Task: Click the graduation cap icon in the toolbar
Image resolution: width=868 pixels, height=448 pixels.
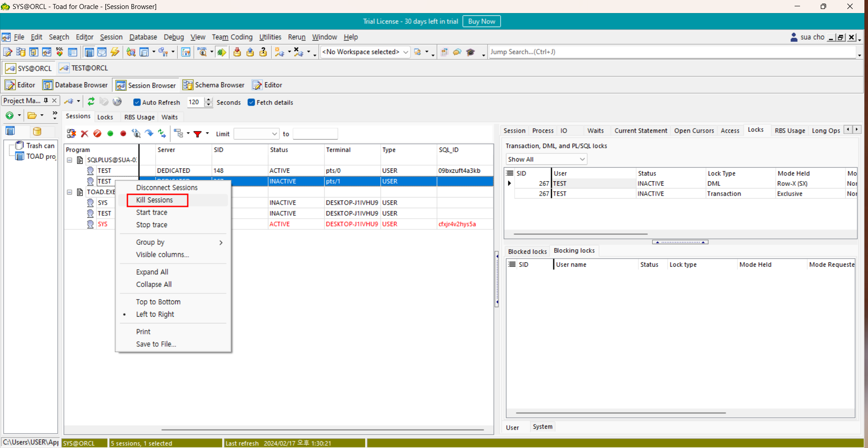Action: point(470,52)
